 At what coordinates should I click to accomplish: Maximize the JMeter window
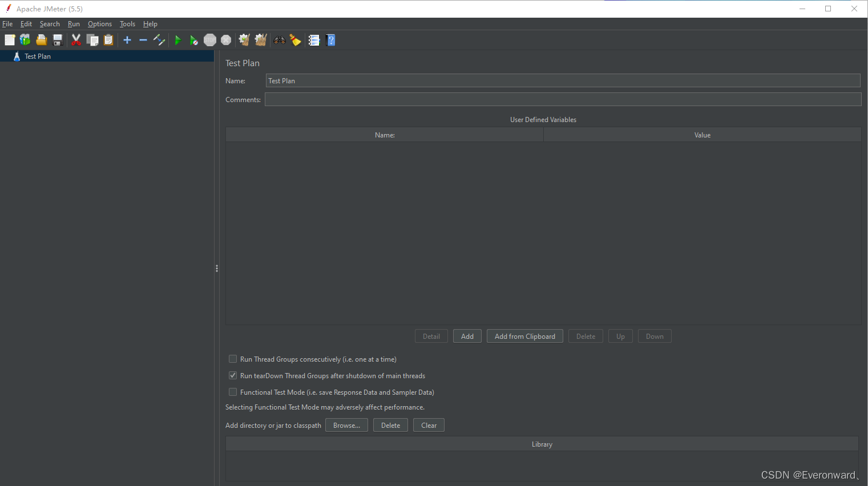[828, 9]
